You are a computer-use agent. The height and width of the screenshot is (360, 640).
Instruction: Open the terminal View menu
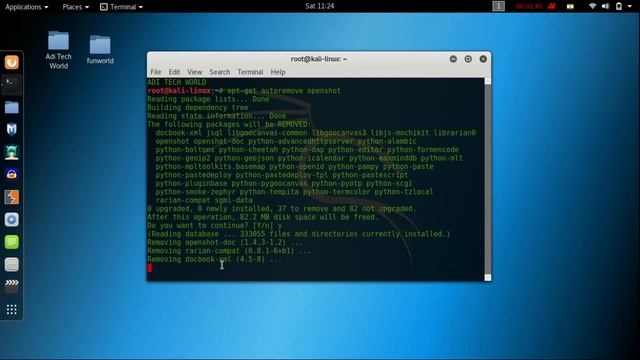coord(195,72)
